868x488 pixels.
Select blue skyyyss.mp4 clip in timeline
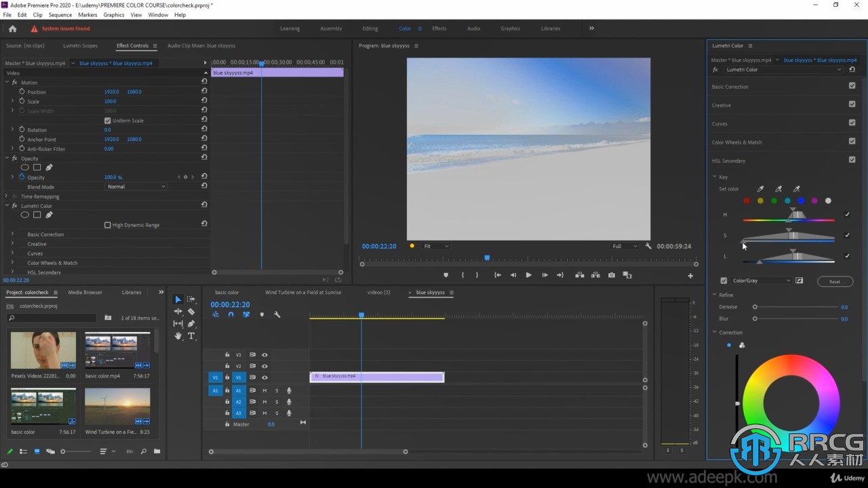tap(377, 377)
